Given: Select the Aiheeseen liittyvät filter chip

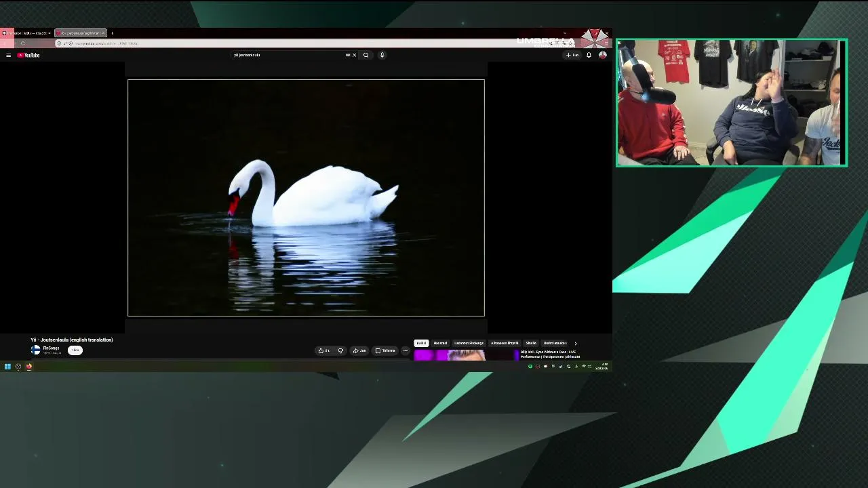Looking at the screenshot, I should (505, 344).
